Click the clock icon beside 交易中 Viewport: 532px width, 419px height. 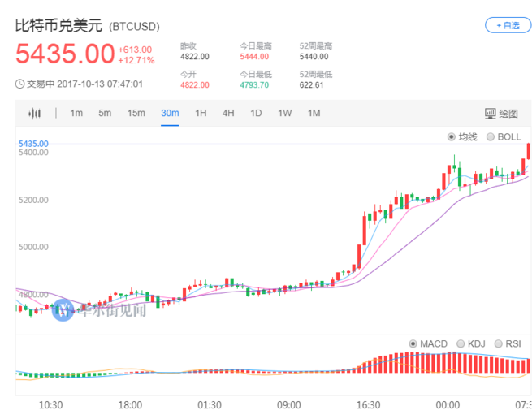(x=20, y=84)
